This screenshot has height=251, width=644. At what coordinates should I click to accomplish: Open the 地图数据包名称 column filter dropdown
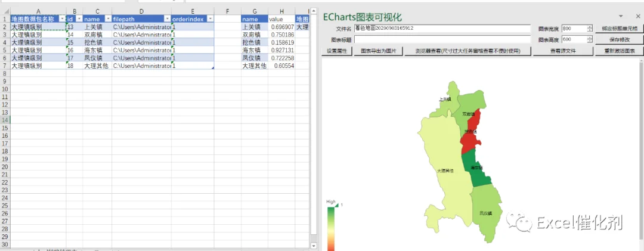point(63,19)
